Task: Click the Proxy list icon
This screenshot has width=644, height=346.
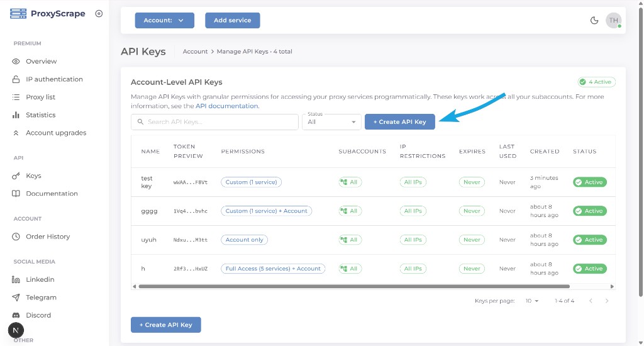Action: click(x=16, y=97)
